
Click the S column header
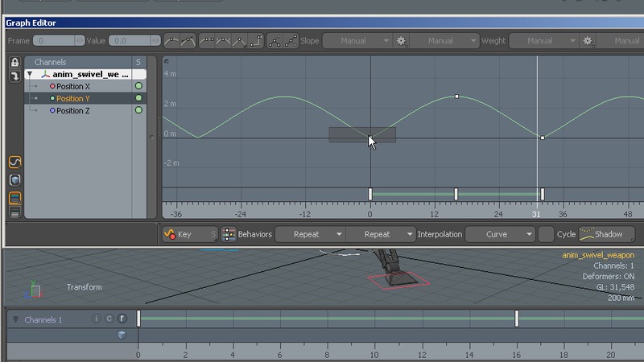point(138,62)
